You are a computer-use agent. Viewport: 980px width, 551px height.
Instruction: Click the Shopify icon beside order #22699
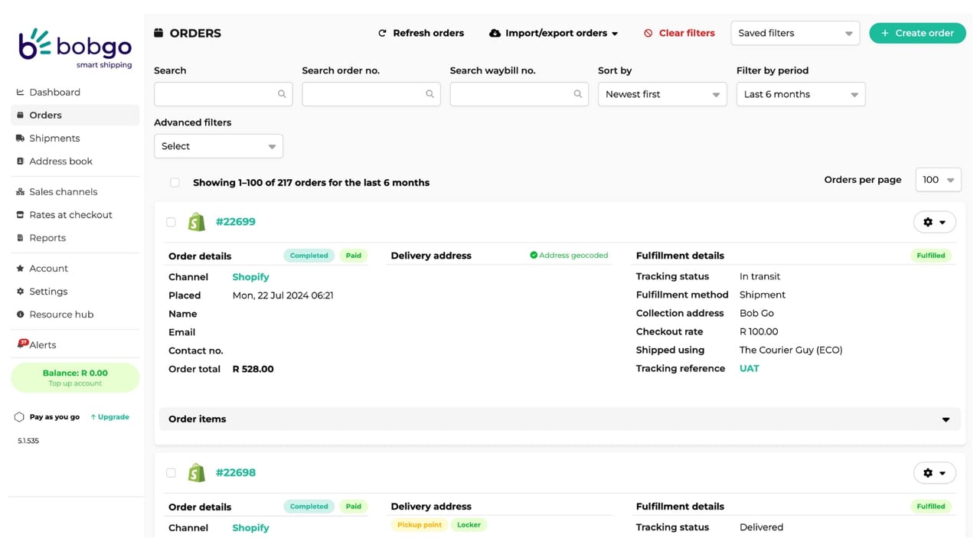point(197,222)
